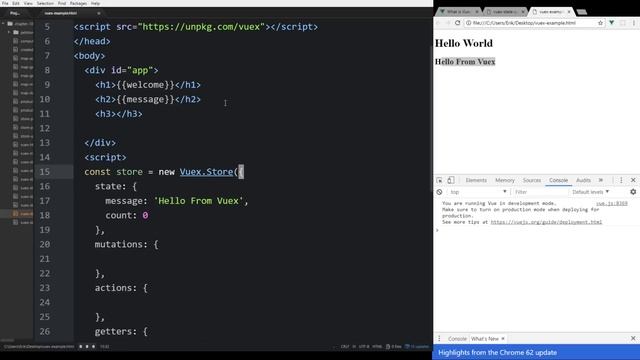Open a new Chrome tab
Viewport: 640px width, 360px height.
tap(582, 12)
